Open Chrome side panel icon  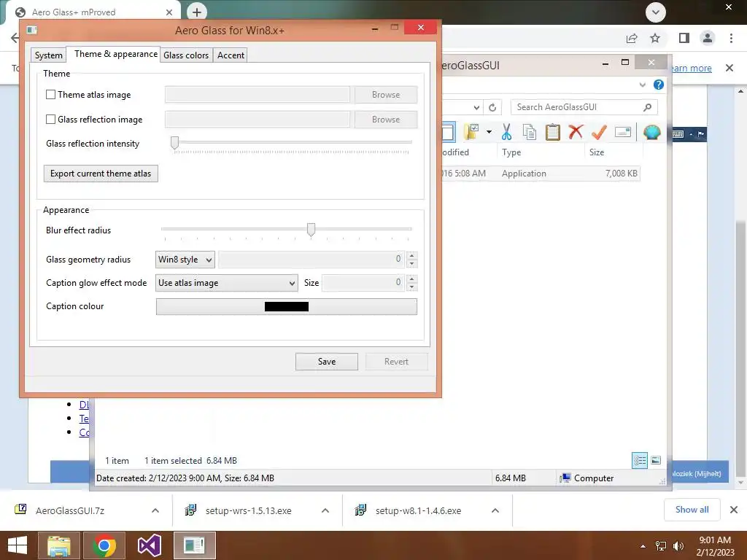tap(684, 38)
